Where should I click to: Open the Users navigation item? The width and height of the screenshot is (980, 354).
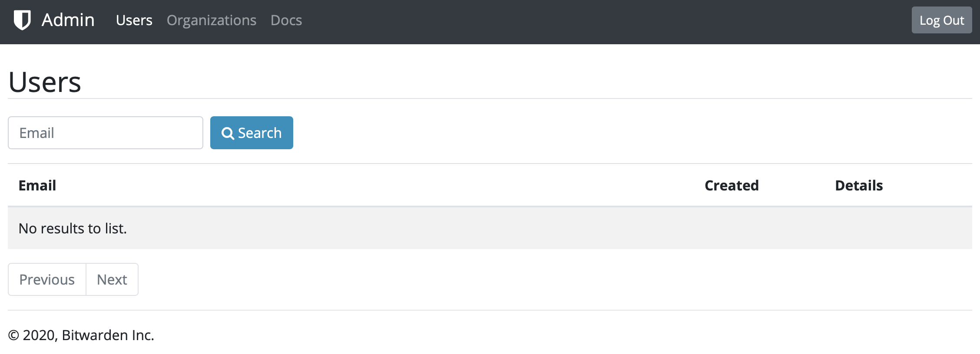(134, 20)
